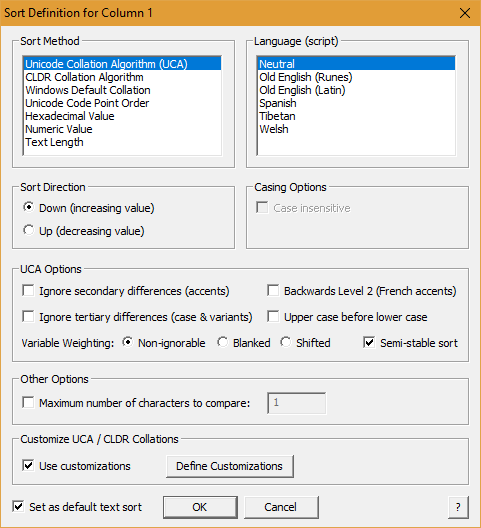Choose Windows Default Collation in list
The image size is (481, 528).
(122, 90)
